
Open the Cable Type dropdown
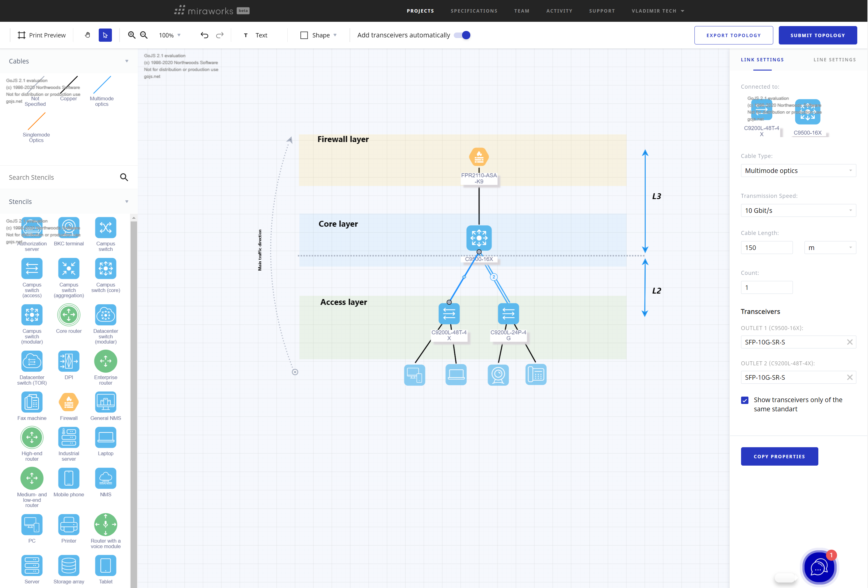(798, 171)
